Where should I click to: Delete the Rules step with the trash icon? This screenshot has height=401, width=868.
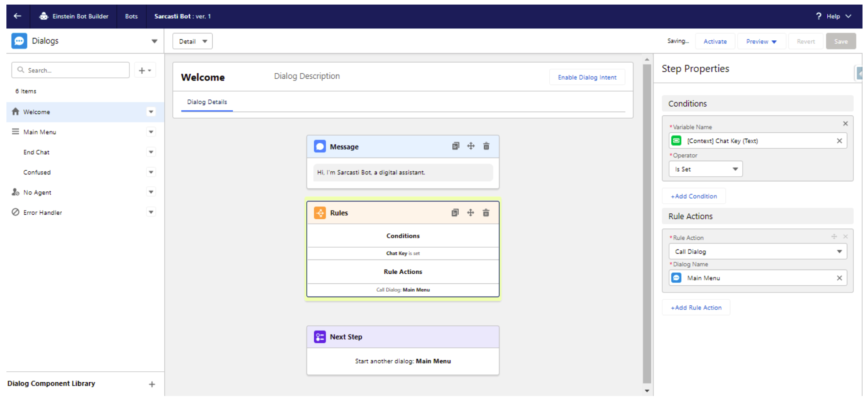486,213
